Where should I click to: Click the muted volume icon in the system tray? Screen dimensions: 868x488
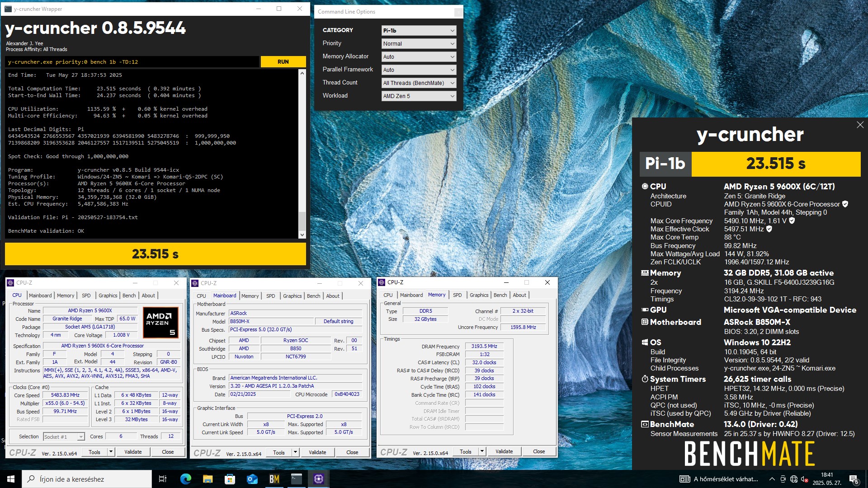(804, 479)
